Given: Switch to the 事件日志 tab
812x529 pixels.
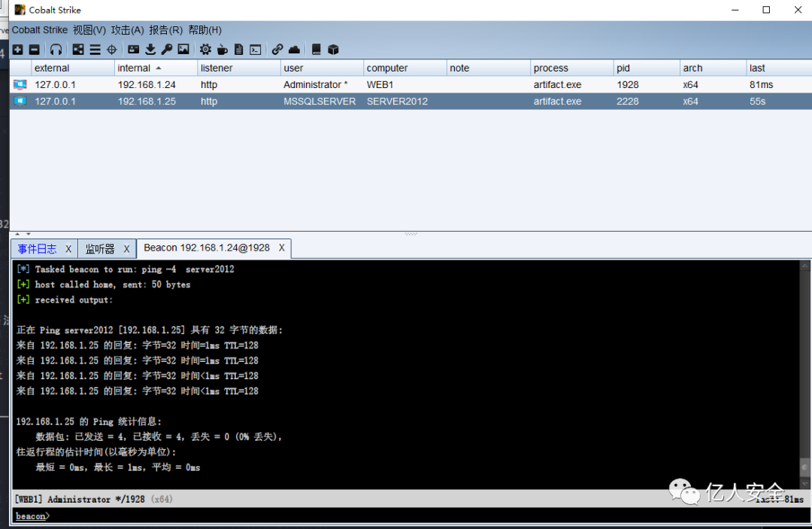Looking at the screenshot, I should point(37,248).
